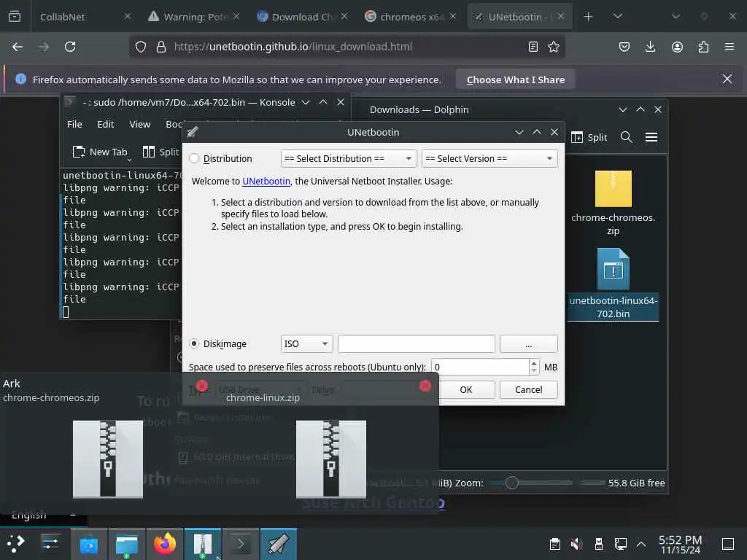This screenshot has width=747, height=560.
Task: Open the UNetbootin website link
Action: (266, 182)
